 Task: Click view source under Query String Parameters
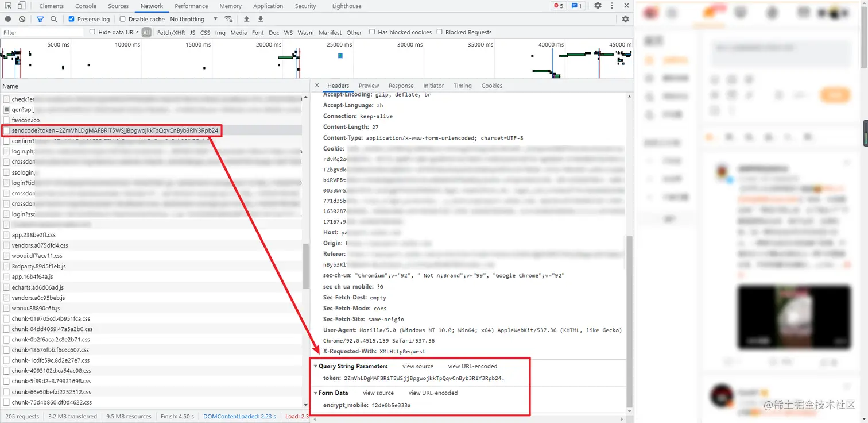418,366
